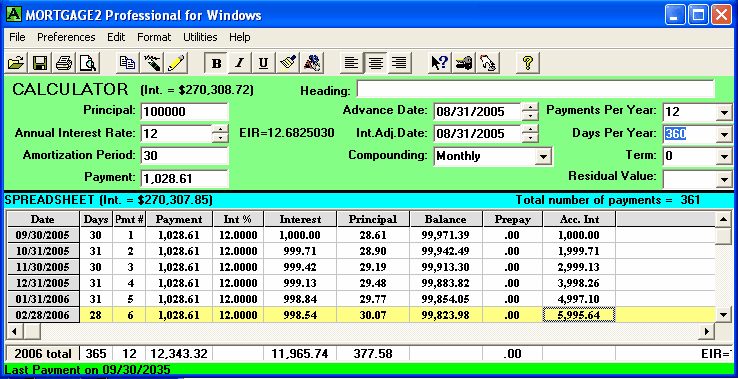Toggle Underline formatting button
Viewport: 738px width, 379px height.
pos(264,63)
